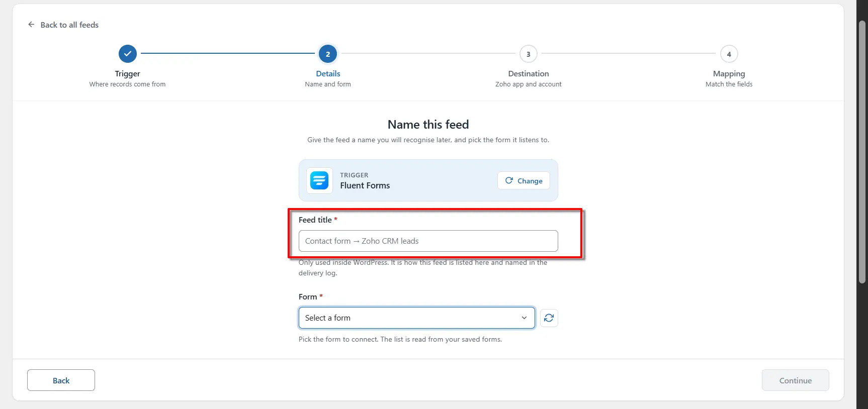Click the Trigger step label

click(127, 73)
